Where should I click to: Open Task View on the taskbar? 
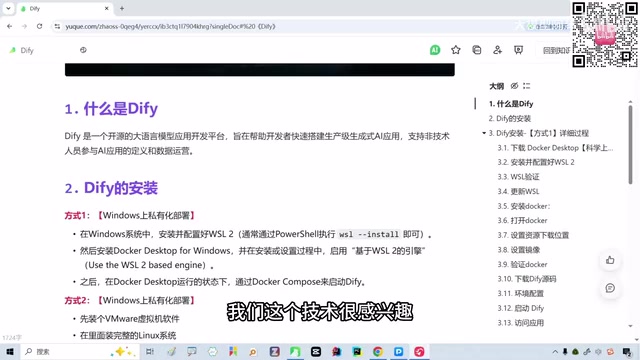(x=150, y=351)
